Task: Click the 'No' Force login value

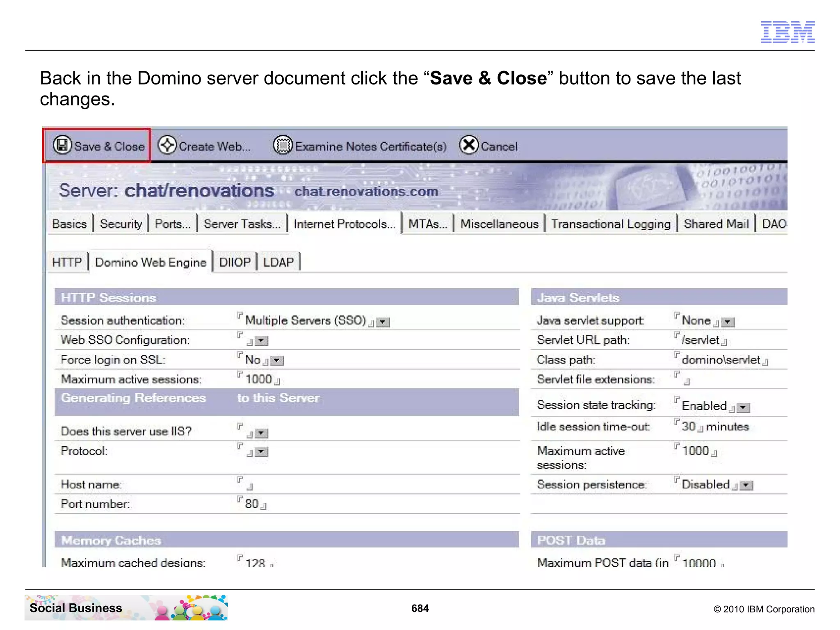Action: 253,360
